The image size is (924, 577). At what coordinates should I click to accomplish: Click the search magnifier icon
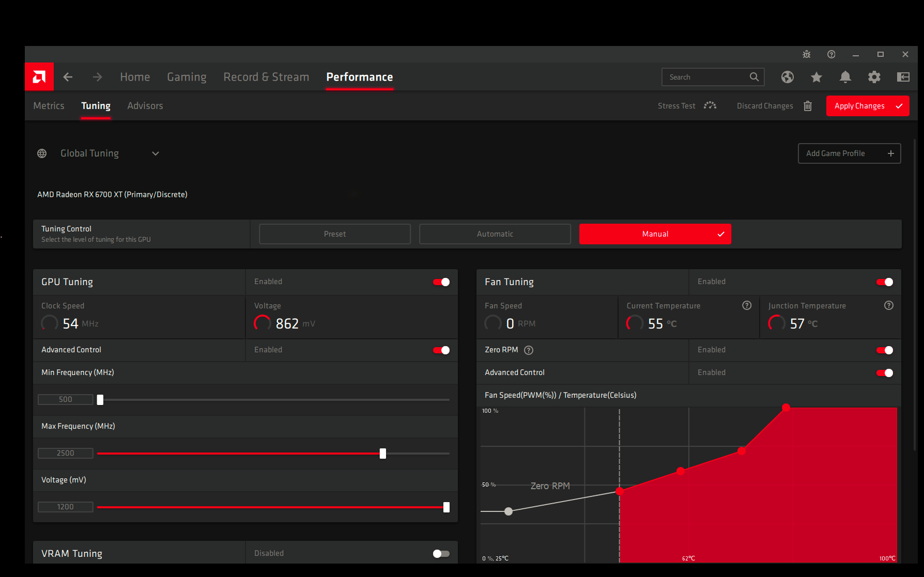pos(754,77)
